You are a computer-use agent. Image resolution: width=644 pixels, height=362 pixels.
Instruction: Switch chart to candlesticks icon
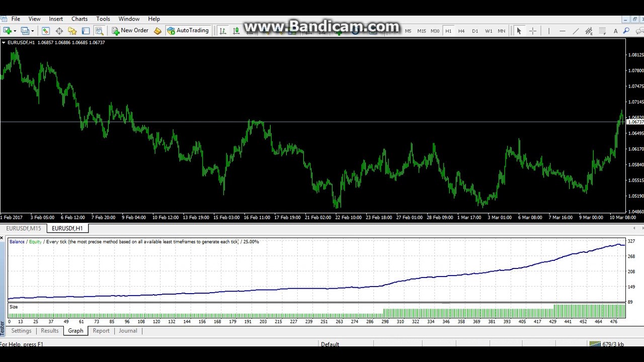pos(236,31)
